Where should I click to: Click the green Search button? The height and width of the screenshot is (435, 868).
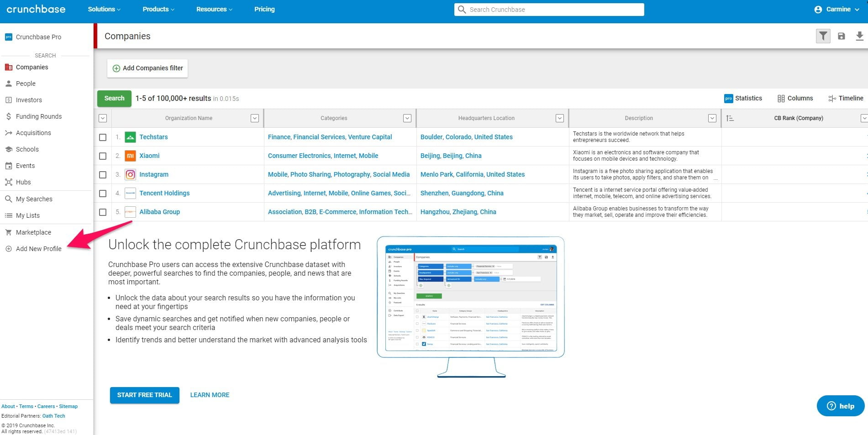114,98
